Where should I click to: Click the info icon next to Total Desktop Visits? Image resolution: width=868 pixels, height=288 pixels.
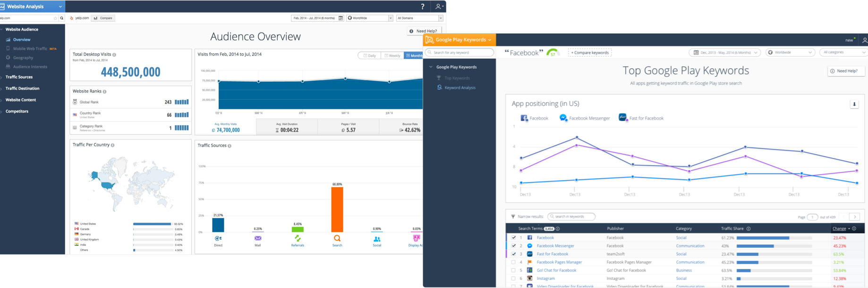pos(114,55)
